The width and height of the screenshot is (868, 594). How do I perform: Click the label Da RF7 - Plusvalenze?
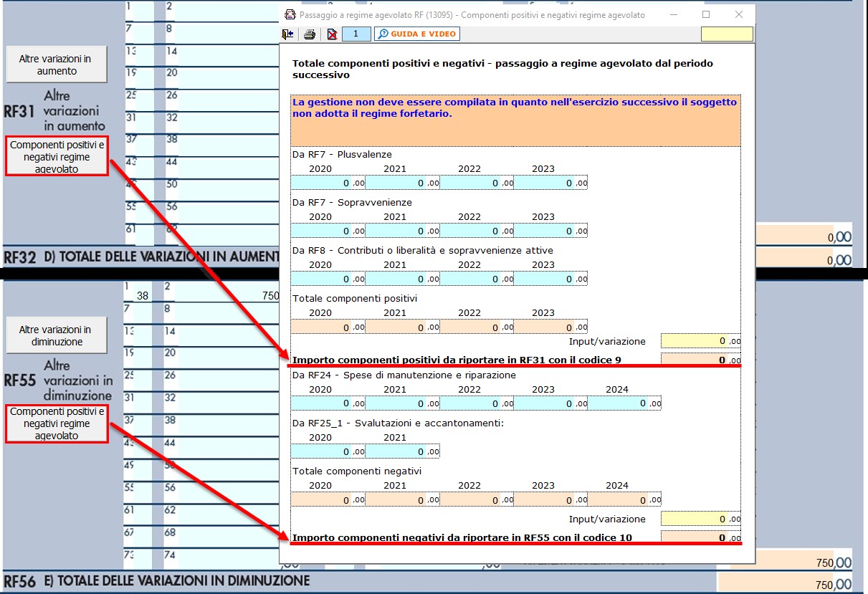pos(342,154)
